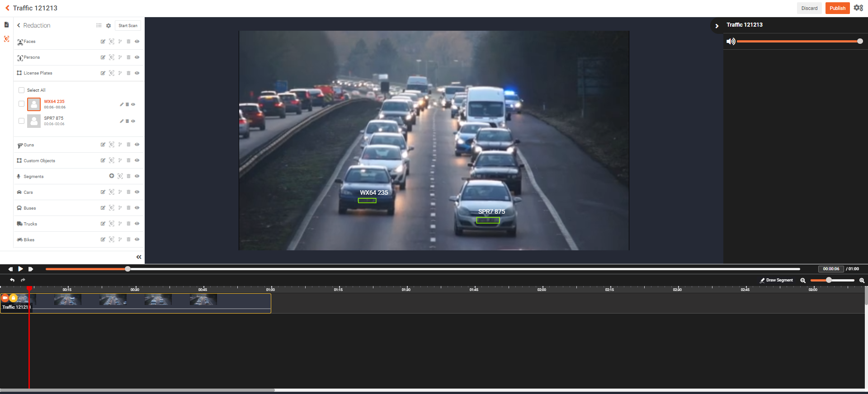Click the undo arrow above the timeline
The width and height of the screenshot is (868, 394).
coord(12,280)
